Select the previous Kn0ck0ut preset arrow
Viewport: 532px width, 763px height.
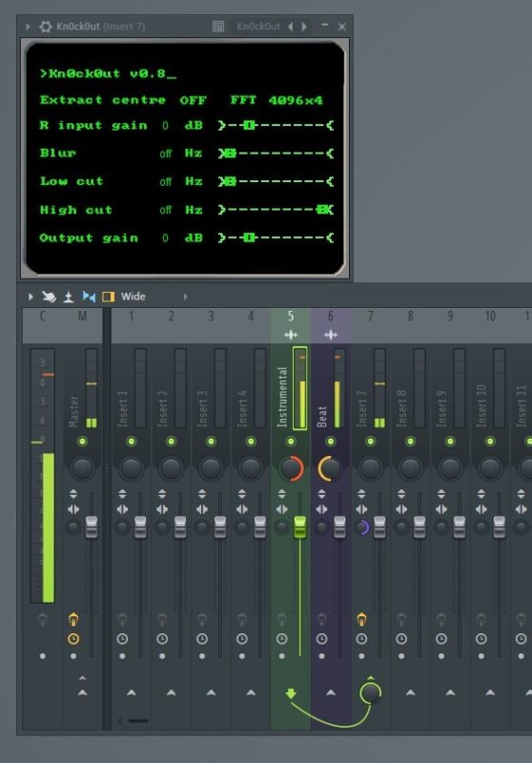(291, 27)
